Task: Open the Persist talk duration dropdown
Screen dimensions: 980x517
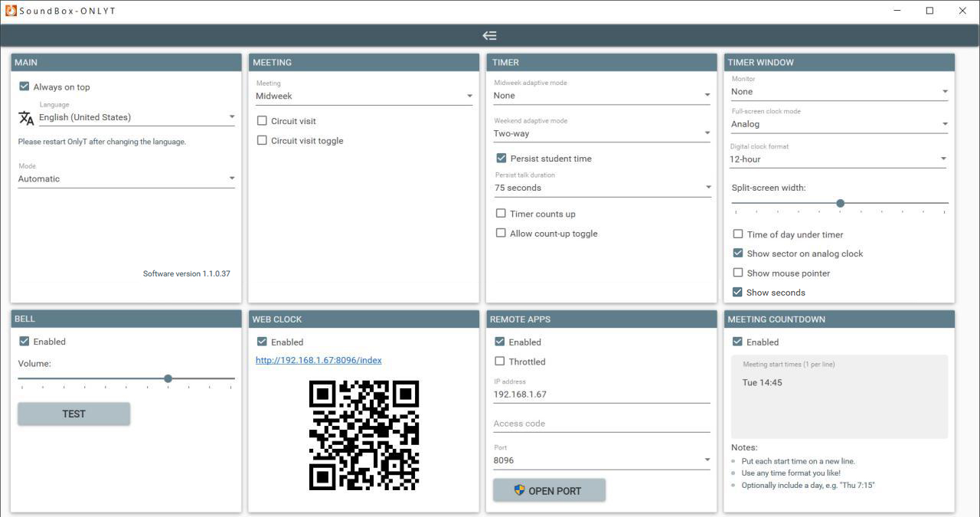Action: tap(707, 188)
